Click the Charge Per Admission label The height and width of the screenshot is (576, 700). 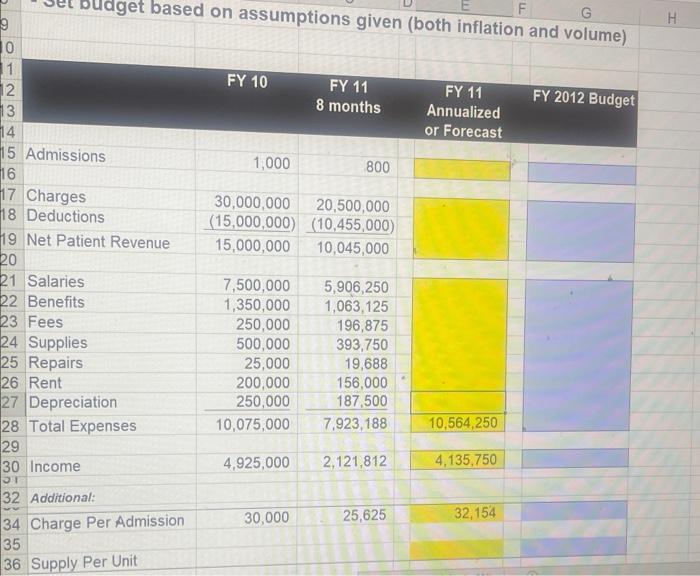107,522
